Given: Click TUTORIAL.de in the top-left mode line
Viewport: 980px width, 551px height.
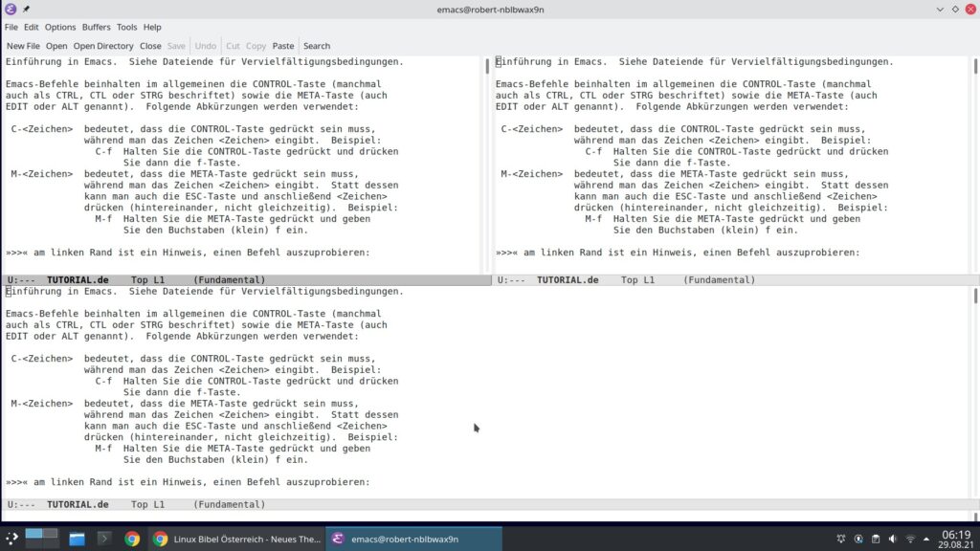Looking at the screenshot, I should (78, 280).
